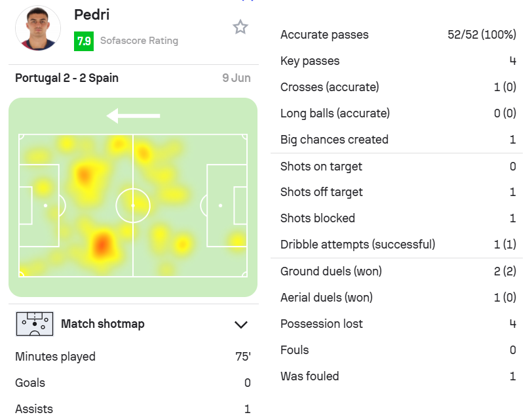Click the red hotspot on lower heatmap
Viewport: 532px width, 419px height.
pyautogui.click(x=102, y=245)
